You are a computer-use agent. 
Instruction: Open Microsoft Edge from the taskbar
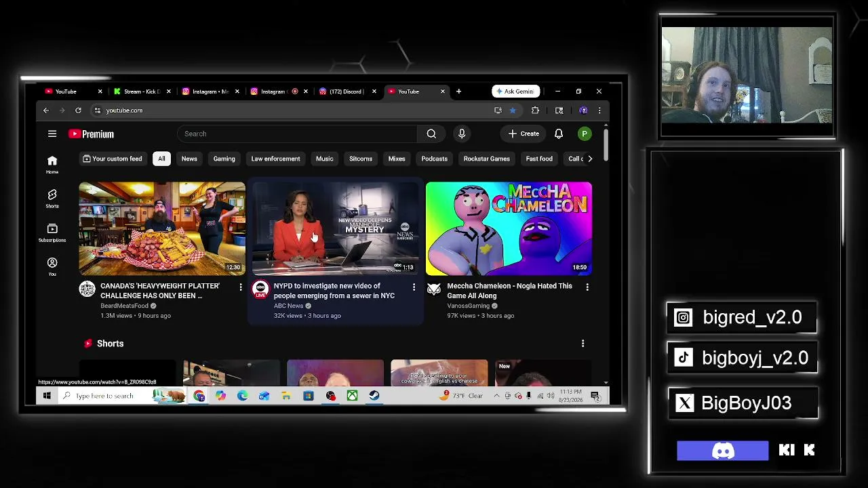coord(243,396)
